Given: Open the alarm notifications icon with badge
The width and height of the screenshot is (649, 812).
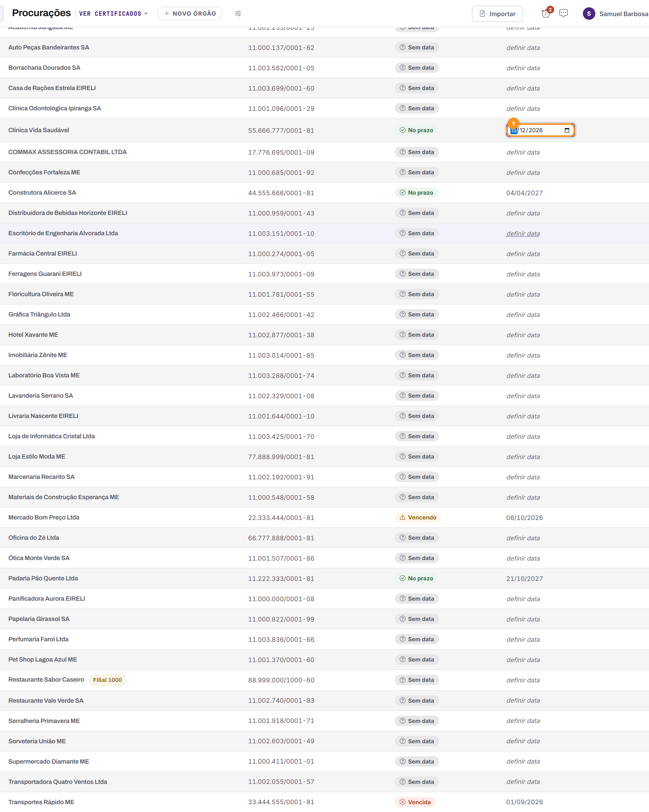Looking at the screenshot, I should 545,14.
